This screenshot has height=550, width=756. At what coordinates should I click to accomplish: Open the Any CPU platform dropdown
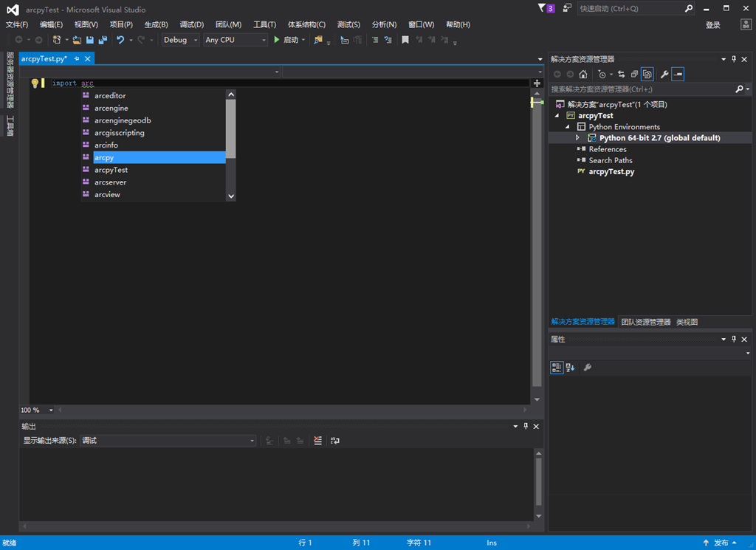236,40
